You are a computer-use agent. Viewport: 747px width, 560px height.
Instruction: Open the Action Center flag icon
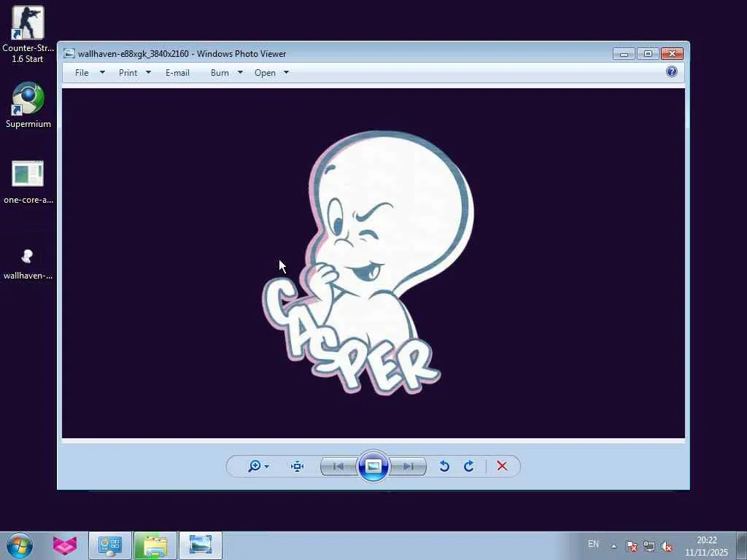pos(632,546)
